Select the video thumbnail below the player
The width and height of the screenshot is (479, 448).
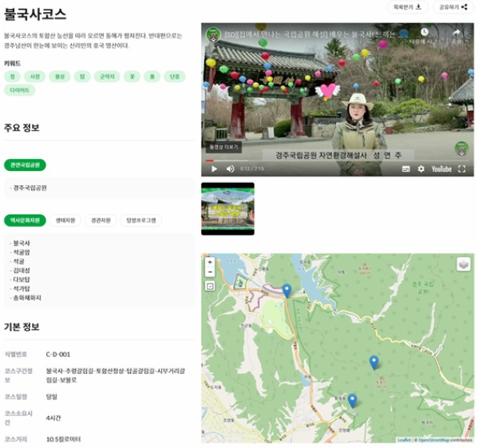point(228,208)
